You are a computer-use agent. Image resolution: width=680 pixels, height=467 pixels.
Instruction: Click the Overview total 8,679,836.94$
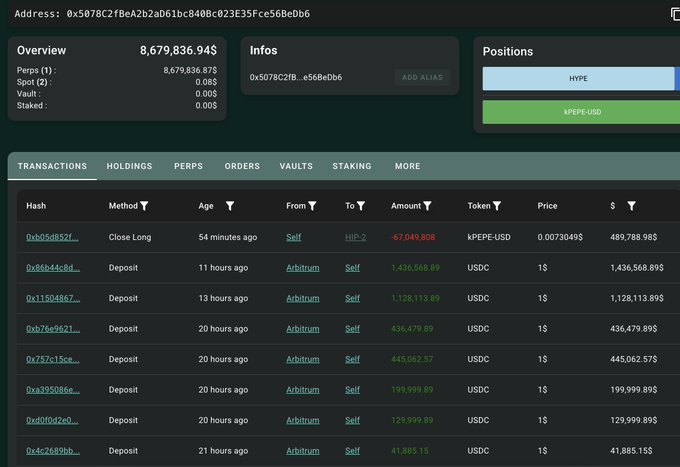[x=178, y=50]
